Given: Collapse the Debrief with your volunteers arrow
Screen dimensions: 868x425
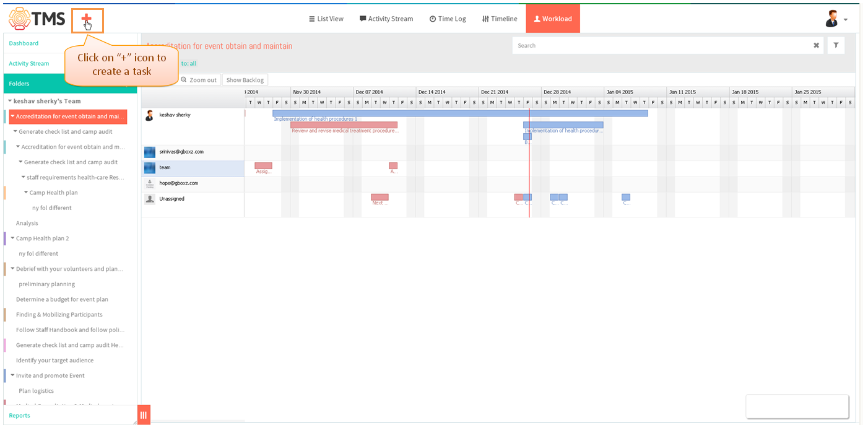Looking at the screenshot, I should pyautogui.click(x=13, y=269).
